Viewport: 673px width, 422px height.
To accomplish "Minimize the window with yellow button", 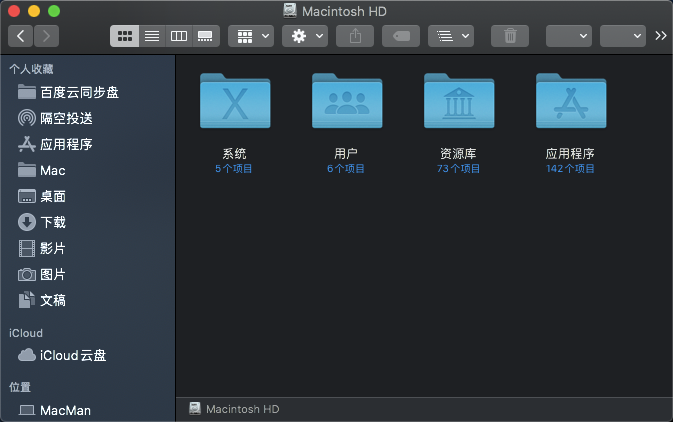I will tap(34, 11).
